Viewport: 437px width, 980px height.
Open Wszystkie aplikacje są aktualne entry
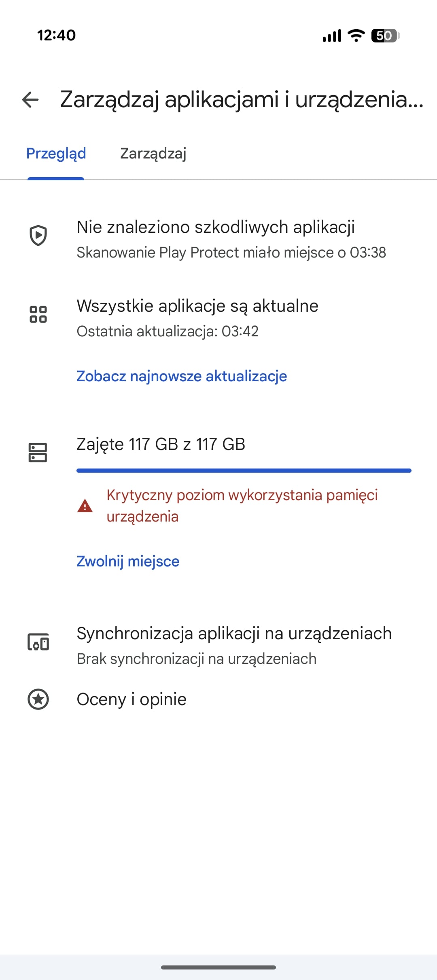197,306
